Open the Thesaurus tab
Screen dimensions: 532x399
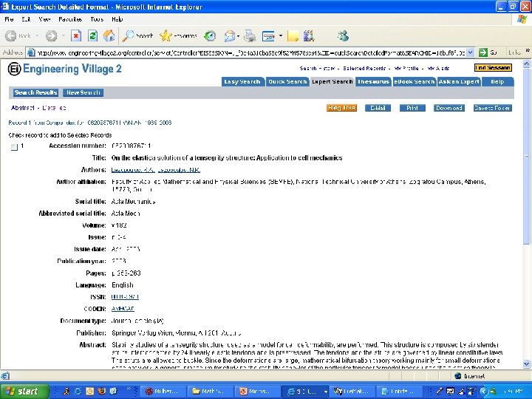(373, 82)
